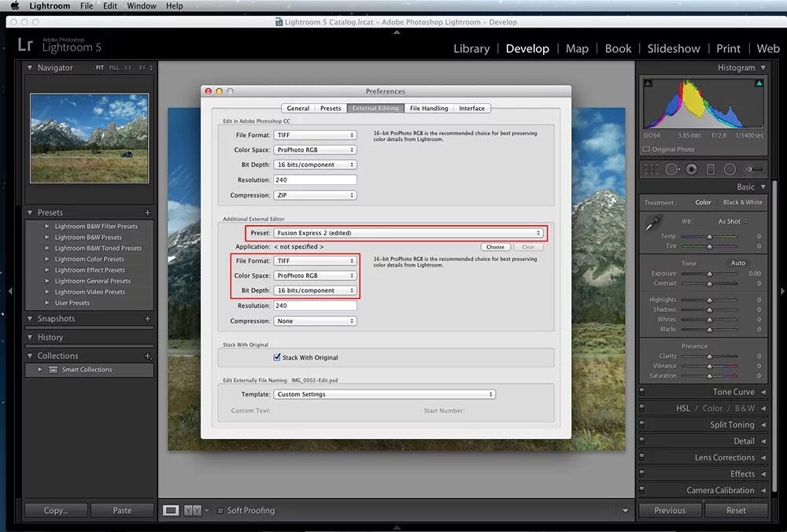This screenshot has width=787, height=532.
Task: Open the Map module
Action: coord(577,49)
